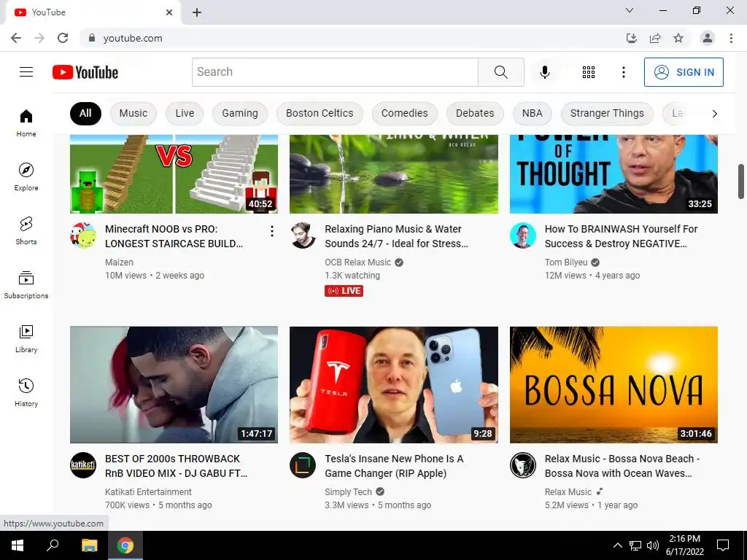Select the NBA chip

532,113
